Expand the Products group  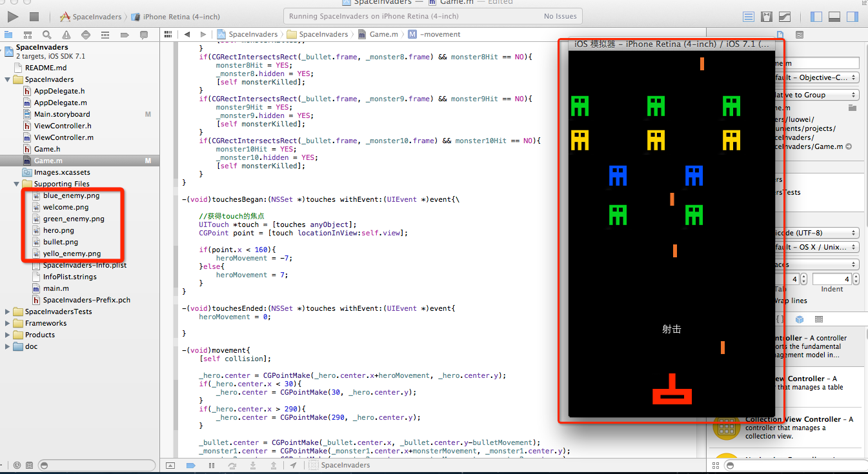tap(8, 335)
